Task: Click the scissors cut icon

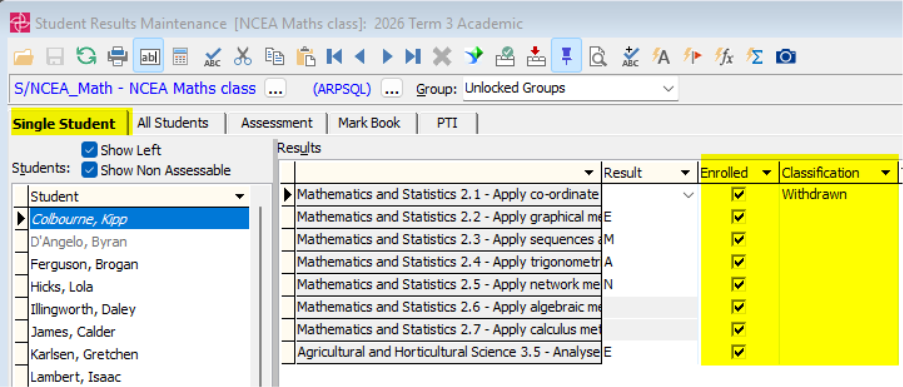Action: 243,56
